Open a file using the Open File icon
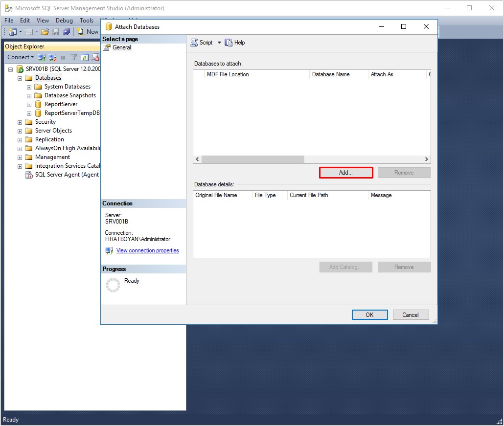The height and width of the screenshot is (426, 504). [x=45, y=31]
